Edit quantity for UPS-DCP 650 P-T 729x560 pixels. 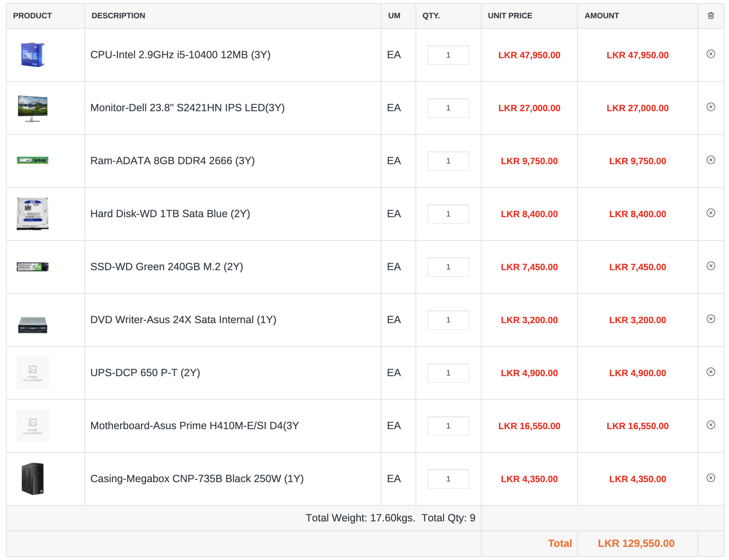(x=448, y=373)
